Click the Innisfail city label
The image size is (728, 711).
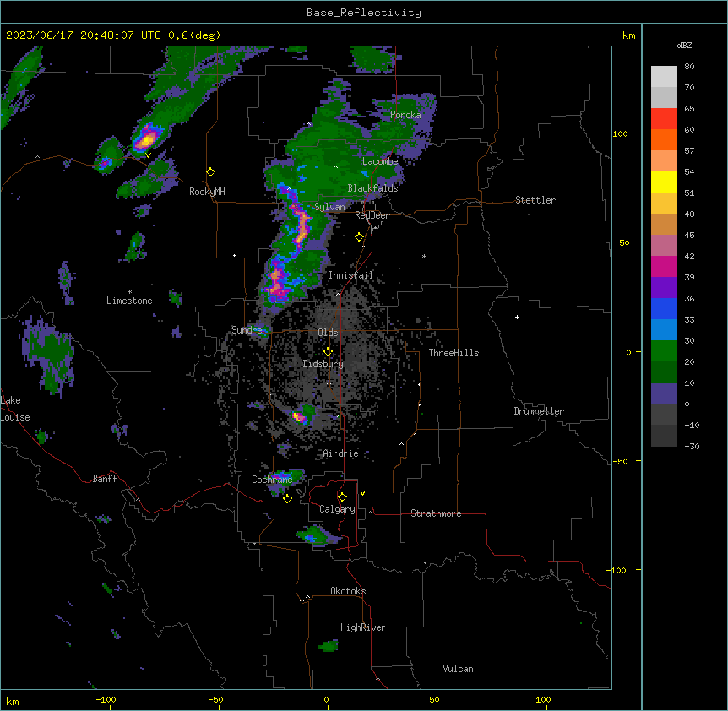point(350,275)
